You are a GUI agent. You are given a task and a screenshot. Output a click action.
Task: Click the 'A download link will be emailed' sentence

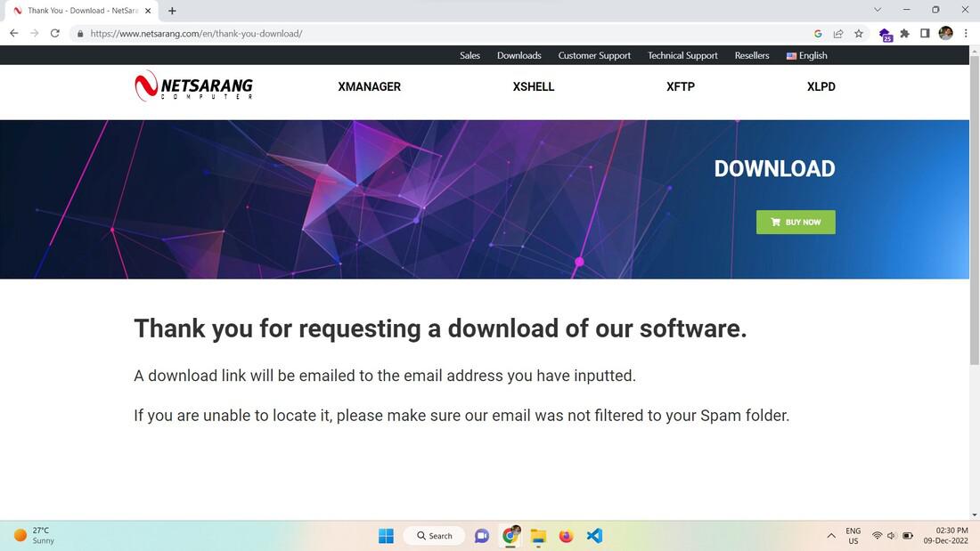click(384, 376)
